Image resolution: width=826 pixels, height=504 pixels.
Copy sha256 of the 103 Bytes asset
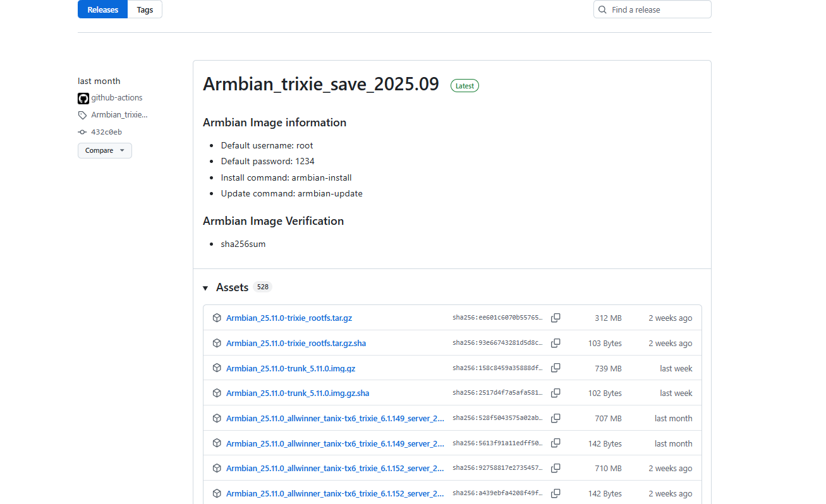(556, 343)
